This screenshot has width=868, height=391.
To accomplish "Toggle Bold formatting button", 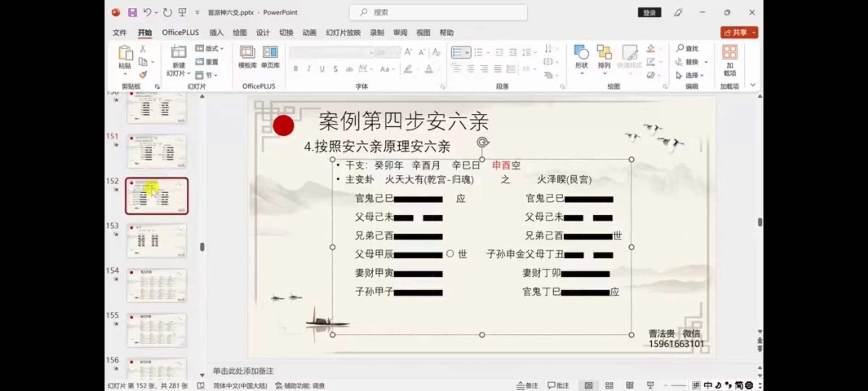I will click(295, 69).
